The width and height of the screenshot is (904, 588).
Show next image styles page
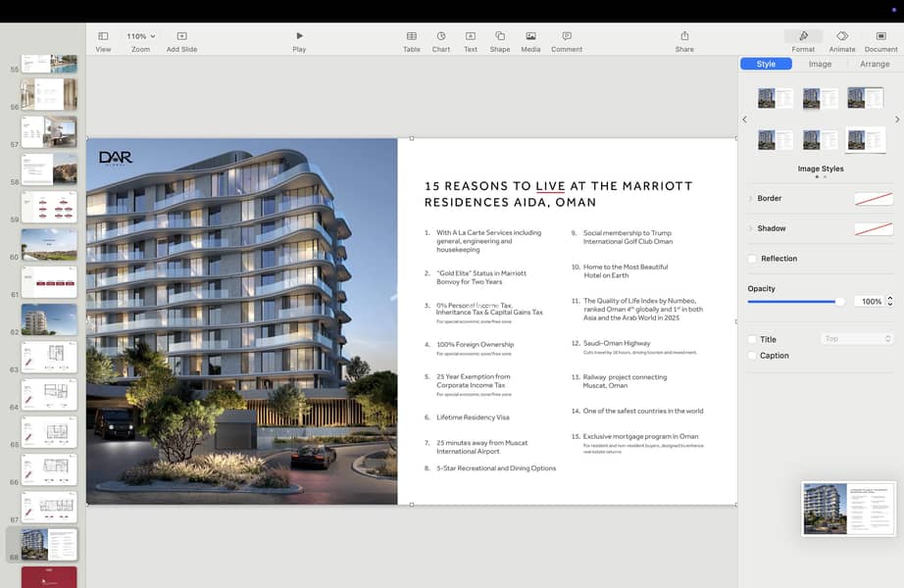[x=897, y=120]
